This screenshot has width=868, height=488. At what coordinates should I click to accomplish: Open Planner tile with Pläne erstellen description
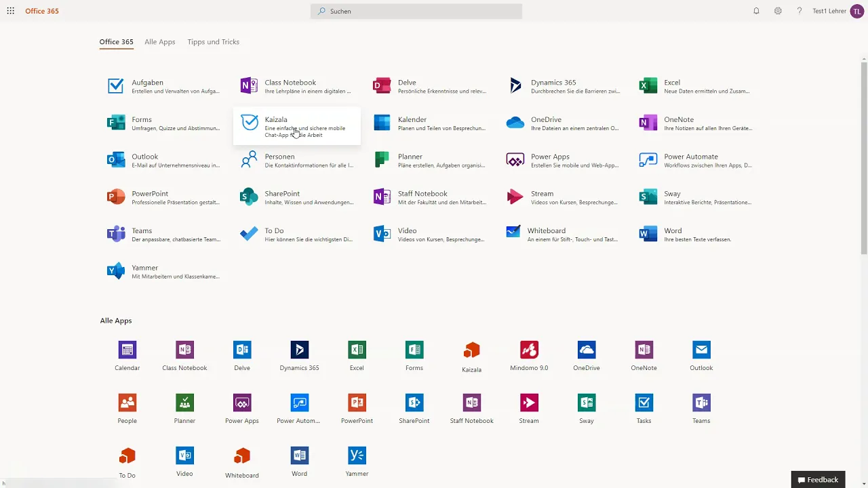430,161
